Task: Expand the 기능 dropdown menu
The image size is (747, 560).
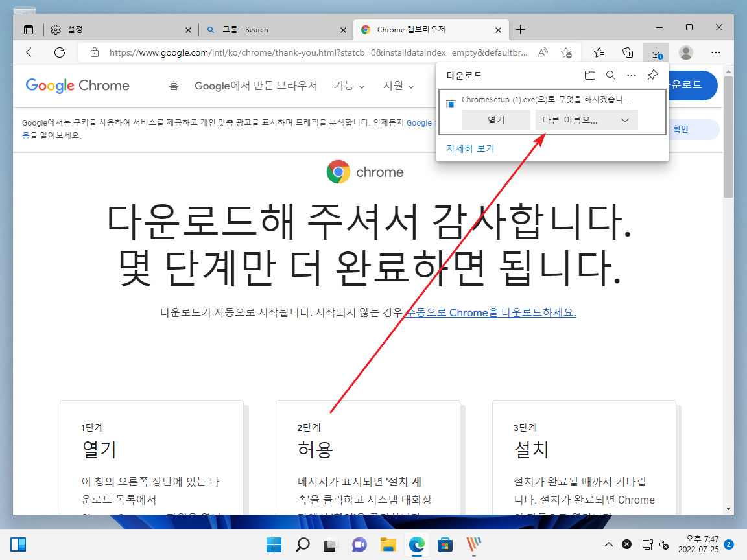Action: tap(350, 86)
